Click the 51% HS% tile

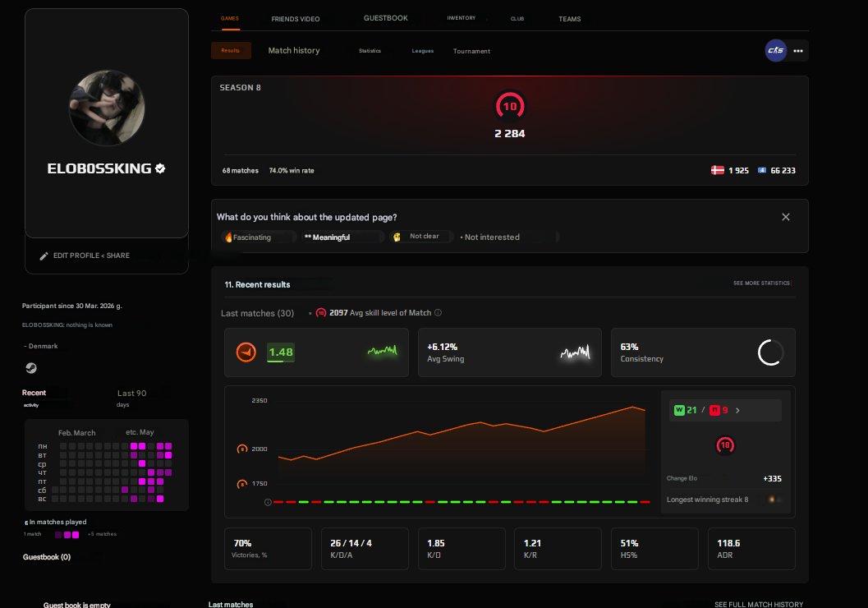click(x=654, y=549)
